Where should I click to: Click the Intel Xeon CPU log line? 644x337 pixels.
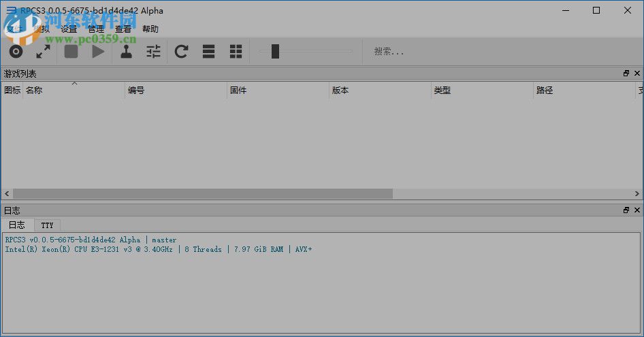159,249
